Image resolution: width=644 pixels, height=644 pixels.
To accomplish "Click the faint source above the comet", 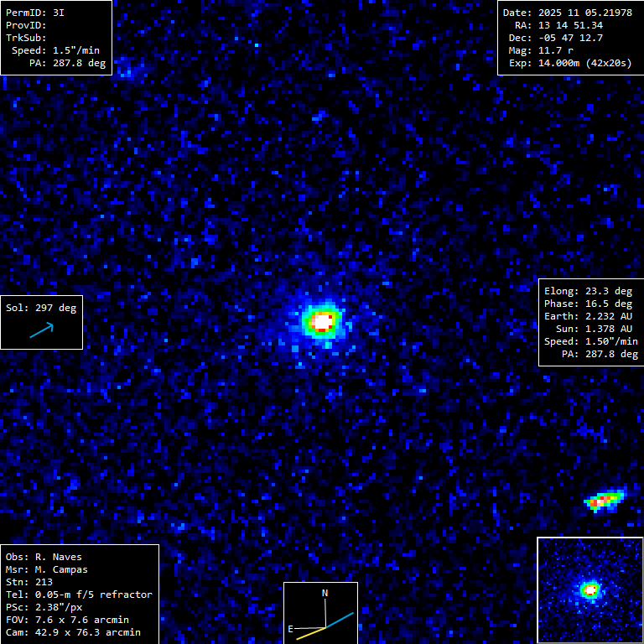I will 319,116.
